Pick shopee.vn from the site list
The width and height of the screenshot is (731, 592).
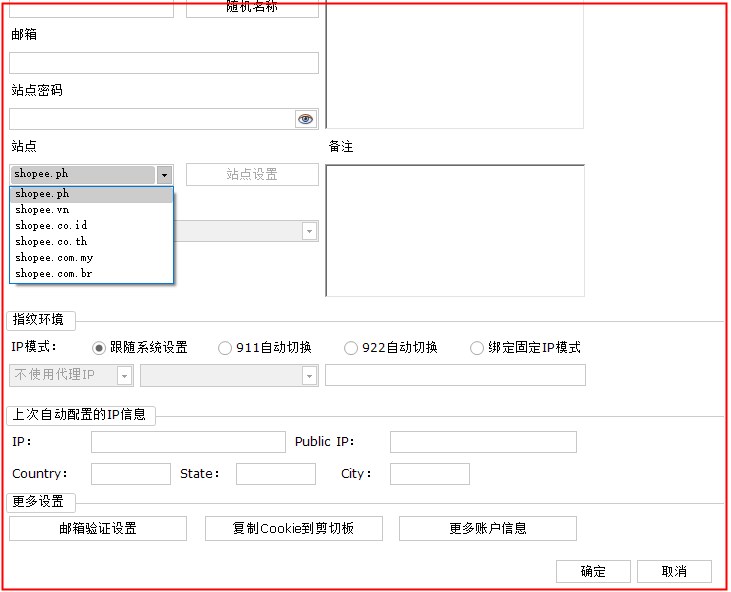point(91,210)
